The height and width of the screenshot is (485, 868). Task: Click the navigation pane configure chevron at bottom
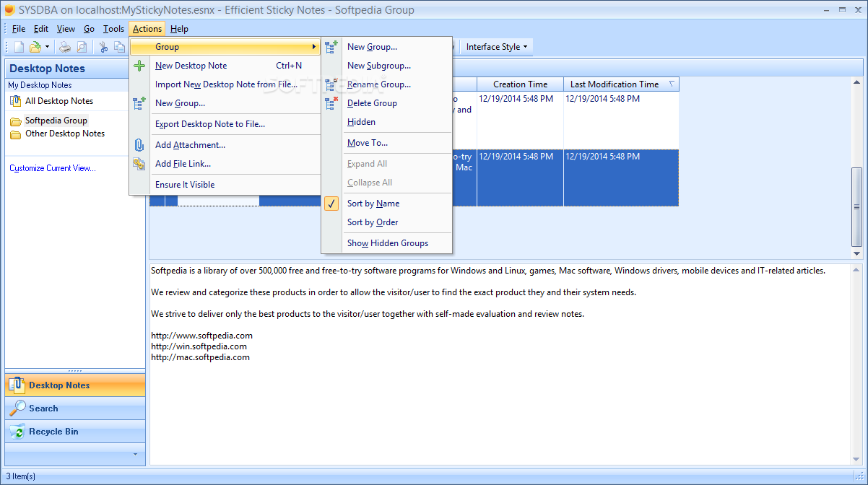(134, 454)
